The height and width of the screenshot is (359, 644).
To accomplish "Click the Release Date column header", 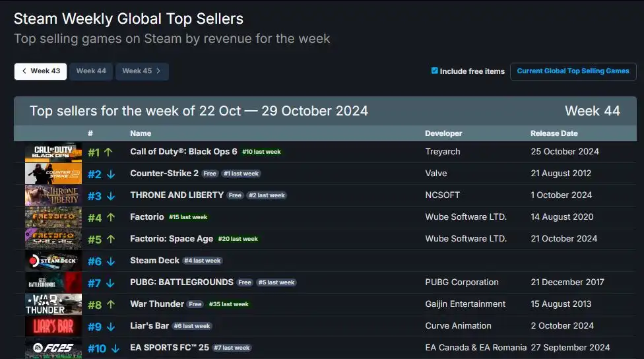I will click(554, 133).
